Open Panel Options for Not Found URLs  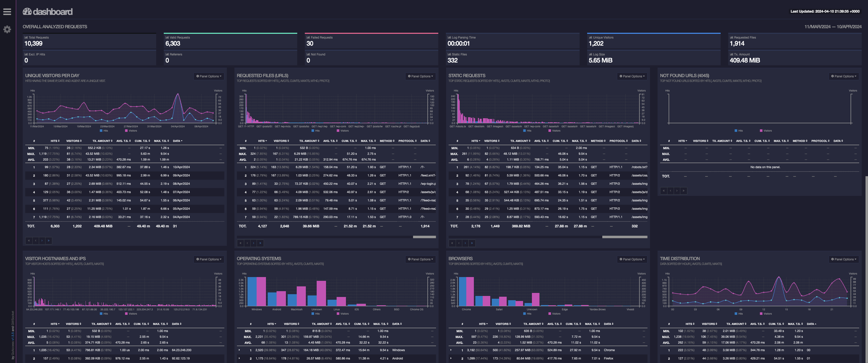[844, 76]
